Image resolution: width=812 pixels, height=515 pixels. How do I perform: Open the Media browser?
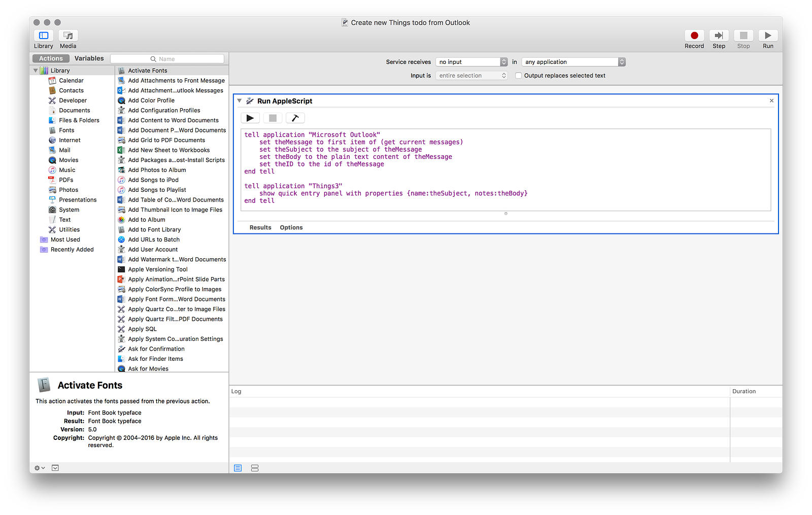[x=68, y=36]
